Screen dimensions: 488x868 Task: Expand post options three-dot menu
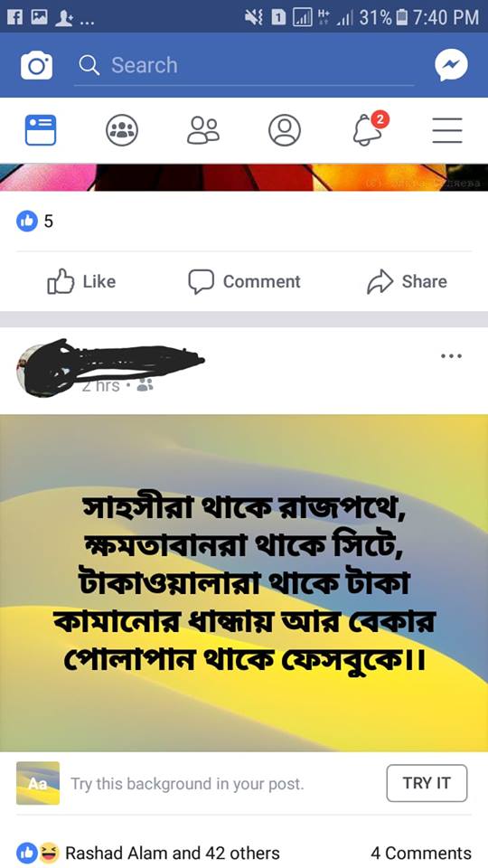[451, 356]
